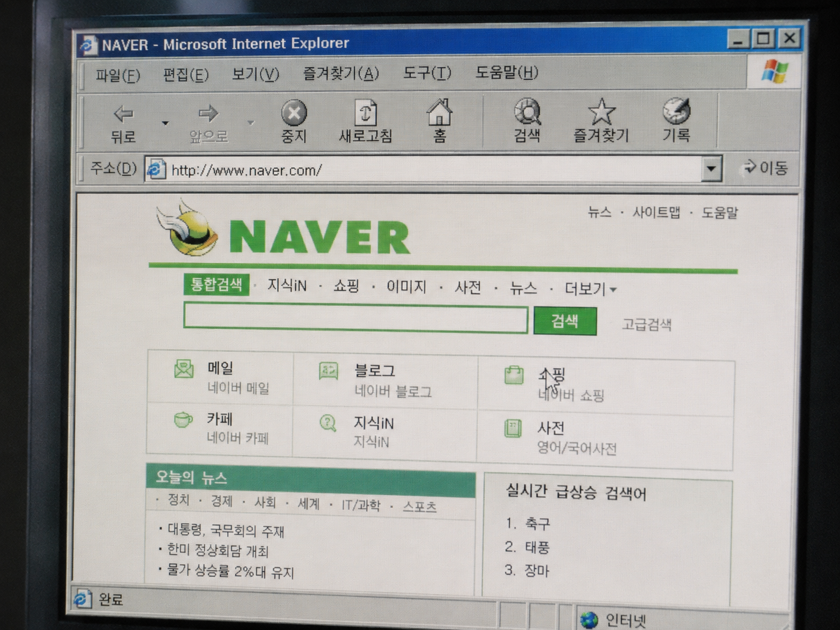Switch to the 이미지 search tab
This screenshot has width=840, height=630.
[x=407, y=287]
